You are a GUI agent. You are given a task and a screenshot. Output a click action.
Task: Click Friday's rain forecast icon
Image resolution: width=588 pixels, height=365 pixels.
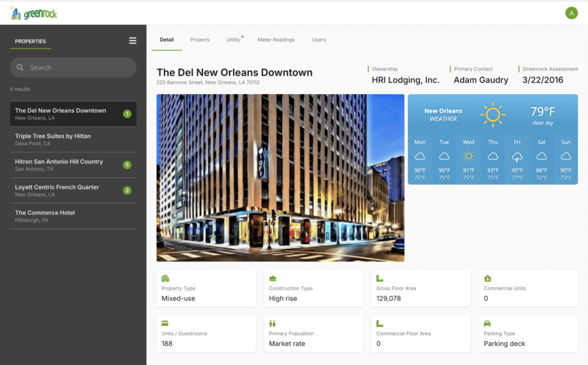(517, 157)
